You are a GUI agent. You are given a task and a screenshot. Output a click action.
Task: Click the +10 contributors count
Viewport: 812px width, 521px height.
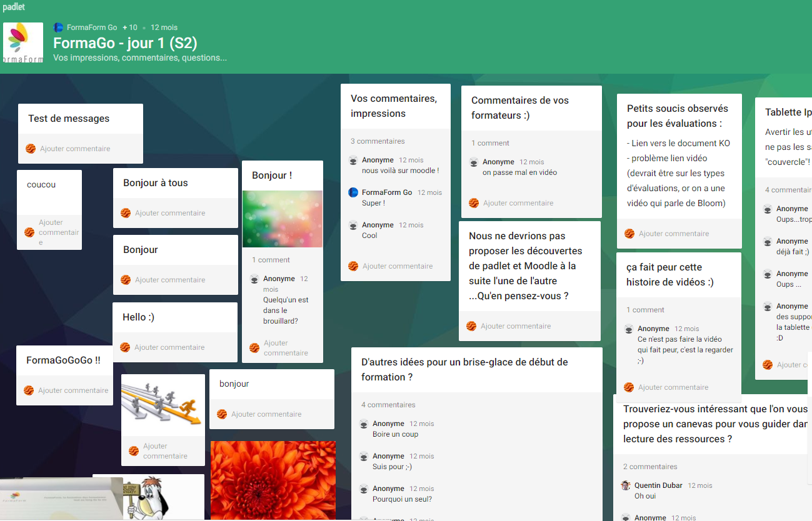(x=130, y=27)
